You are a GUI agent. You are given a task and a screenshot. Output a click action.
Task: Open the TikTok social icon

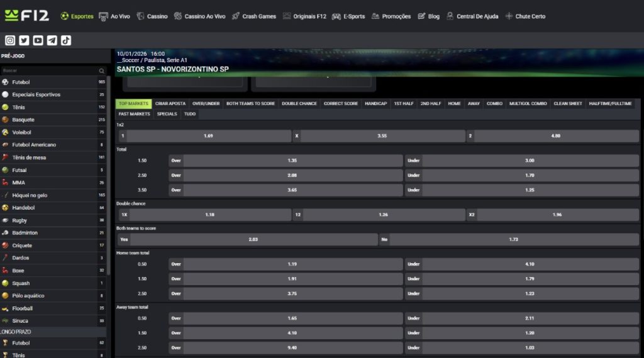click(x=65, y=40)
